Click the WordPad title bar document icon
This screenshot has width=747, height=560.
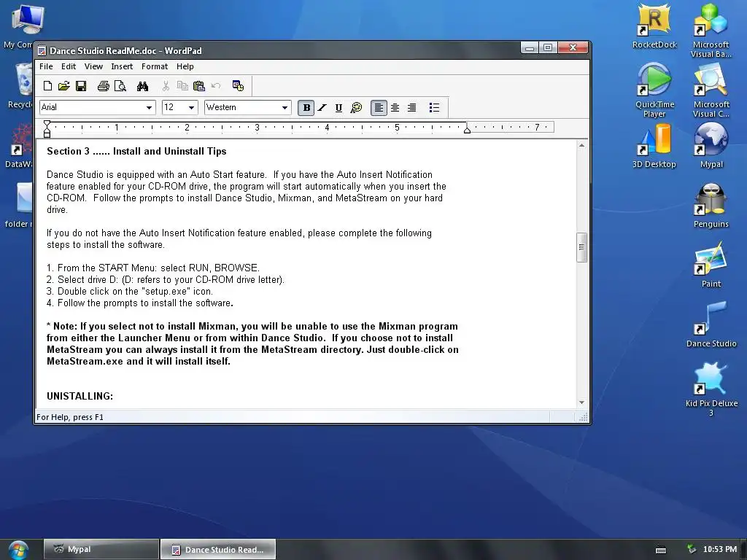(42, 50)
